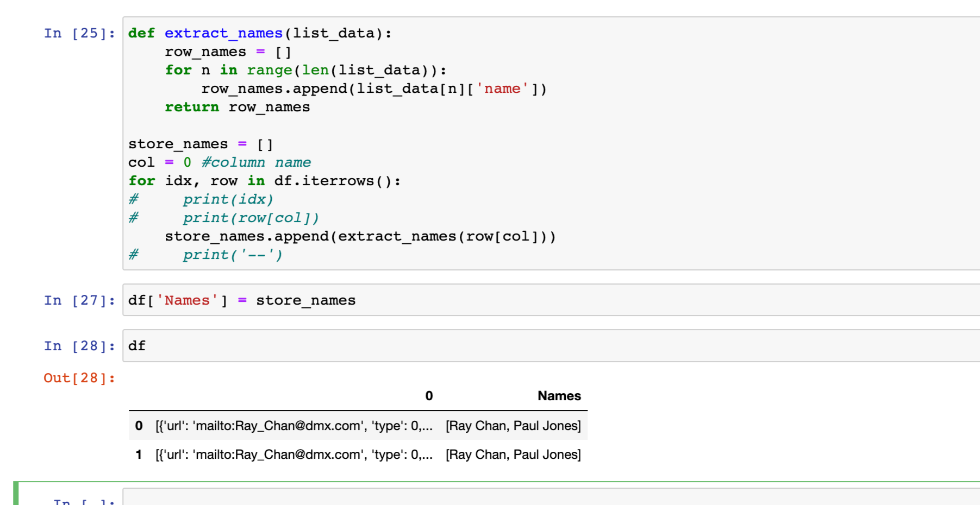This screenshot has width=980, height=505.
Task: Click the In [25] prompt label
Action: pyautogui.click(x=79, y=33)
